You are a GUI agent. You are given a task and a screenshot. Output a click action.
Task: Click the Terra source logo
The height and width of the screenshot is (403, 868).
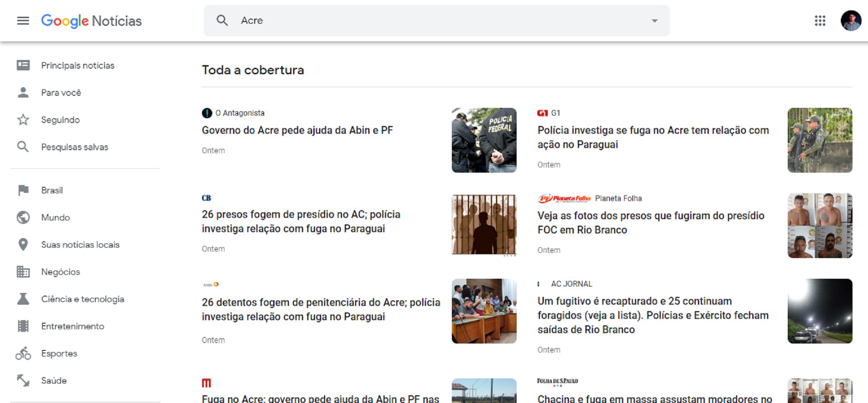point(211,284)
